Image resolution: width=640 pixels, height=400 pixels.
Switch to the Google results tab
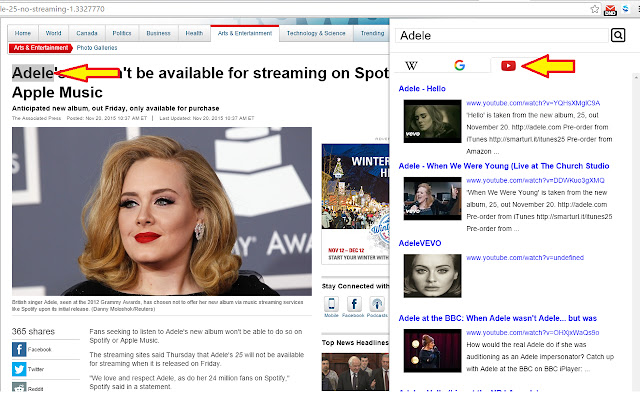(x=460, y=65)
